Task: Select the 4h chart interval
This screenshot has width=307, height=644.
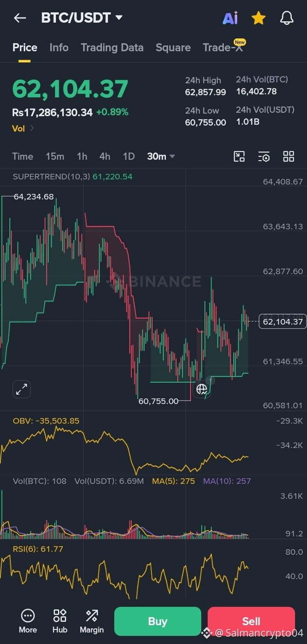Action: pos(105,156)
